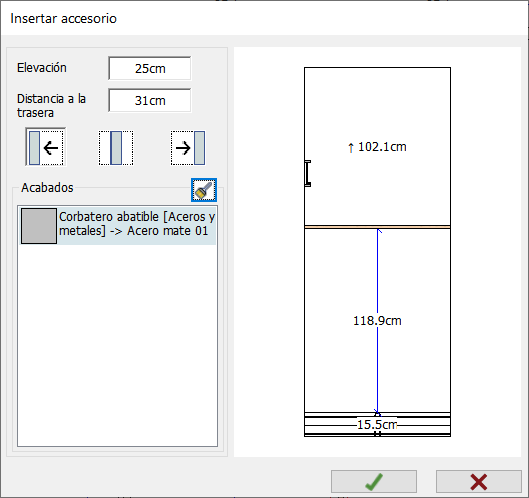This screenshot has width=529, height=498.
Task: Click the 102.1cm upper compartment
Action: (x=377, y=146)
